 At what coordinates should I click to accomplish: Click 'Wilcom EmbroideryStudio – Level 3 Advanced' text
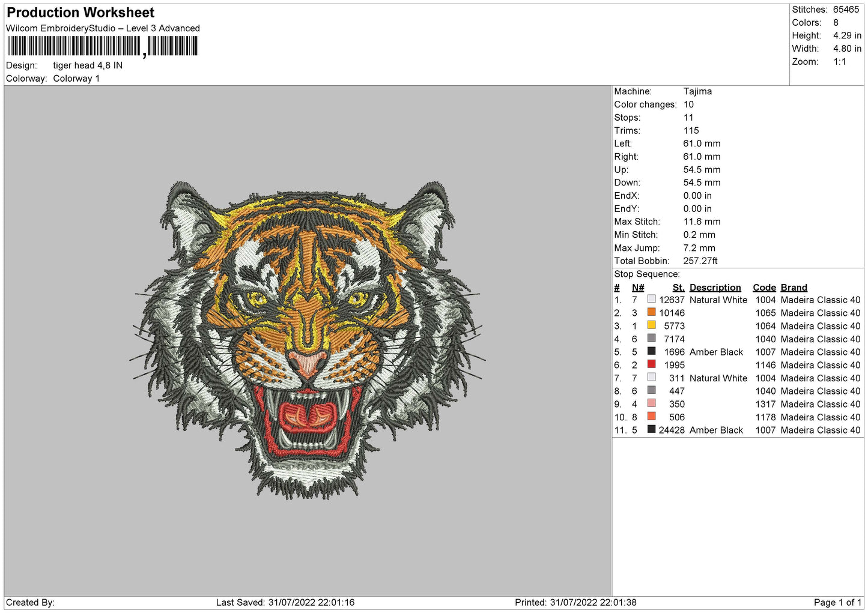(x=103, y=28)
